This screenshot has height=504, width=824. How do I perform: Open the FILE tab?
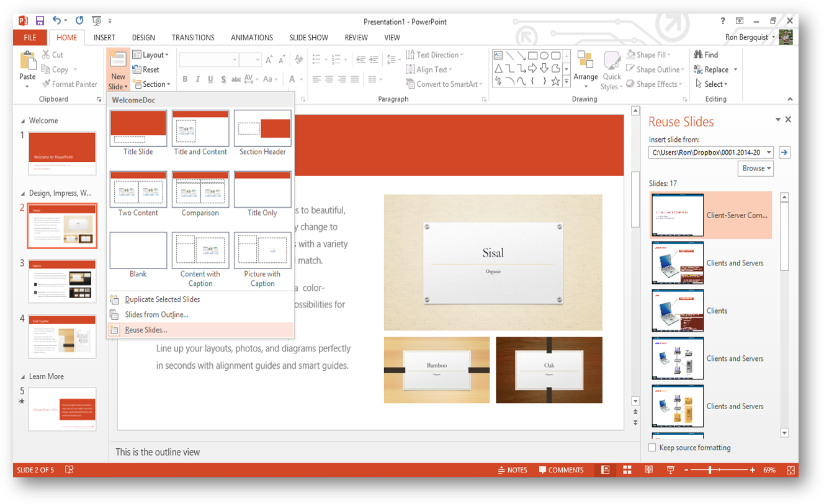tap(30, 38)
